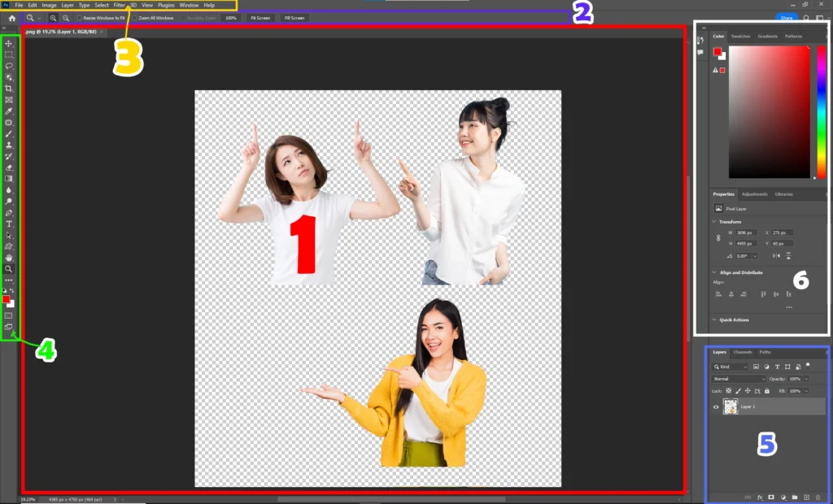The image size is (833, 504).
Task: Select the Gradient tool
Action: 8,179
